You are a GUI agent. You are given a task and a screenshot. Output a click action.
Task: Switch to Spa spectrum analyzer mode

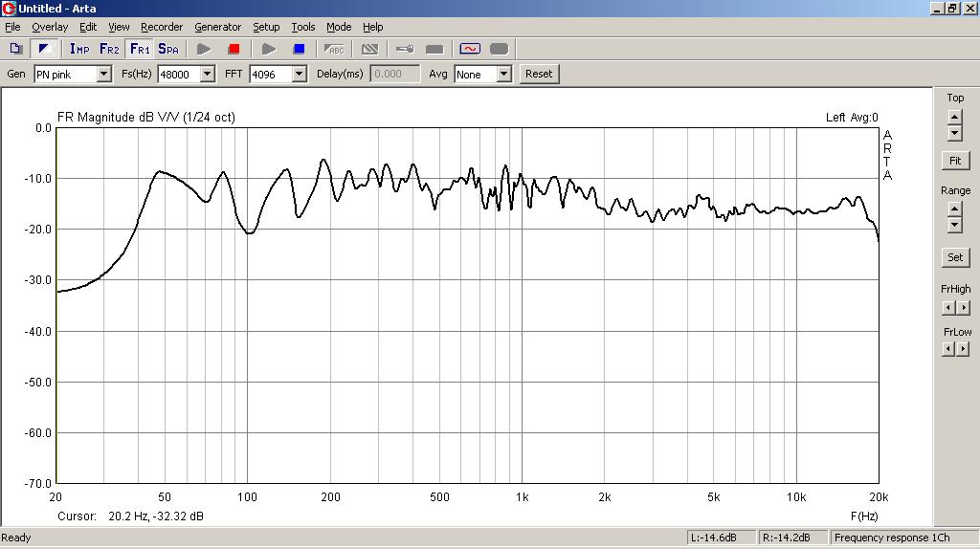[x=168, y=49]
